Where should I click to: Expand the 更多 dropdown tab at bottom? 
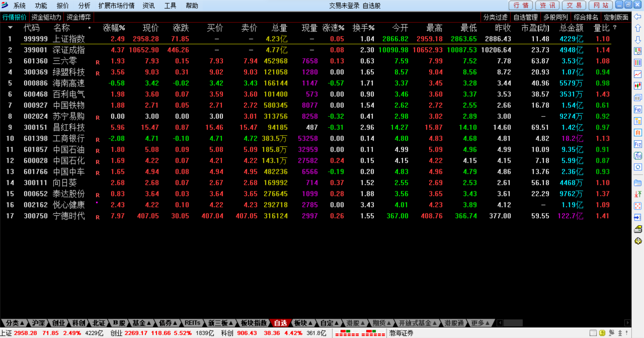point(480,323)
